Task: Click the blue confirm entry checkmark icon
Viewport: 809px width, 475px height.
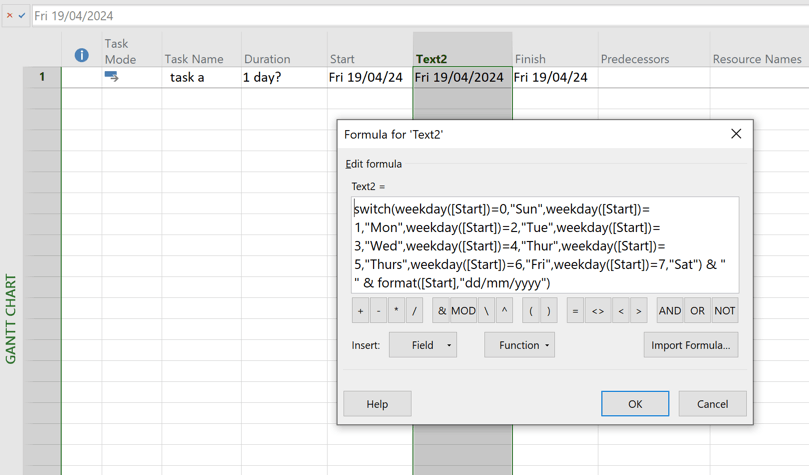Action: click(22, 15)
